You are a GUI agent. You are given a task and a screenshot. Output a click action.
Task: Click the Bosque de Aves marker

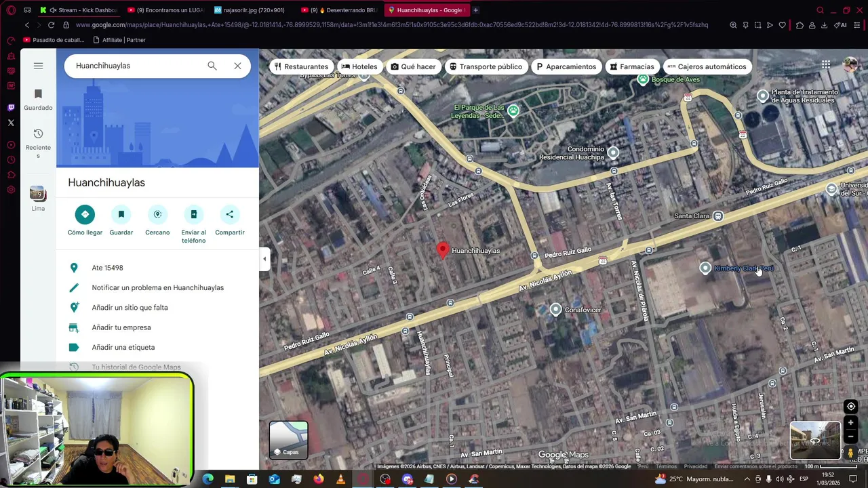tap(643, 80)
